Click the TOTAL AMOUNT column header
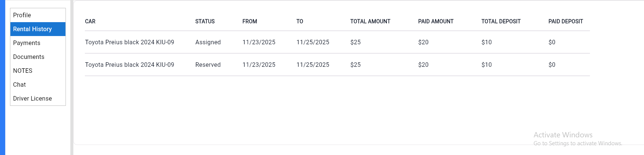This screenshot has height=155, width=644. click(370, 21)
